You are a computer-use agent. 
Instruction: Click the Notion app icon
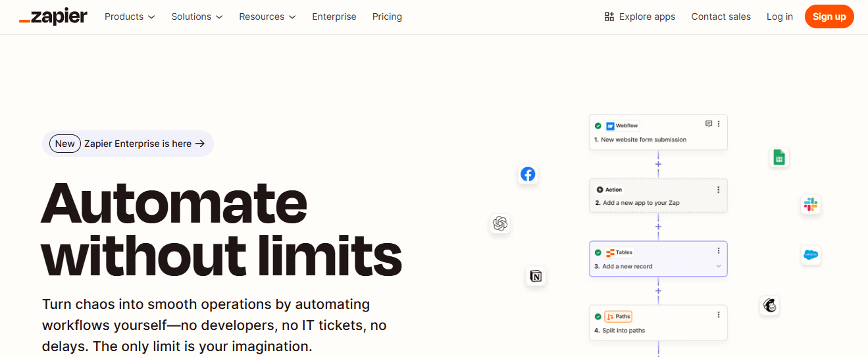point(536,276)
